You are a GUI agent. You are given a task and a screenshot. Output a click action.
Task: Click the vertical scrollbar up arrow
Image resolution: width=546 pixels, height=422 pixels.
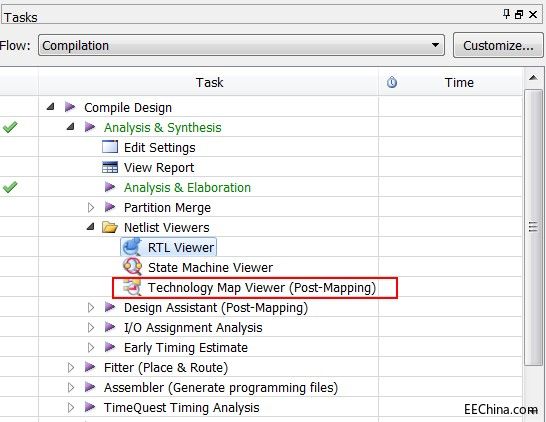[533, 78]
